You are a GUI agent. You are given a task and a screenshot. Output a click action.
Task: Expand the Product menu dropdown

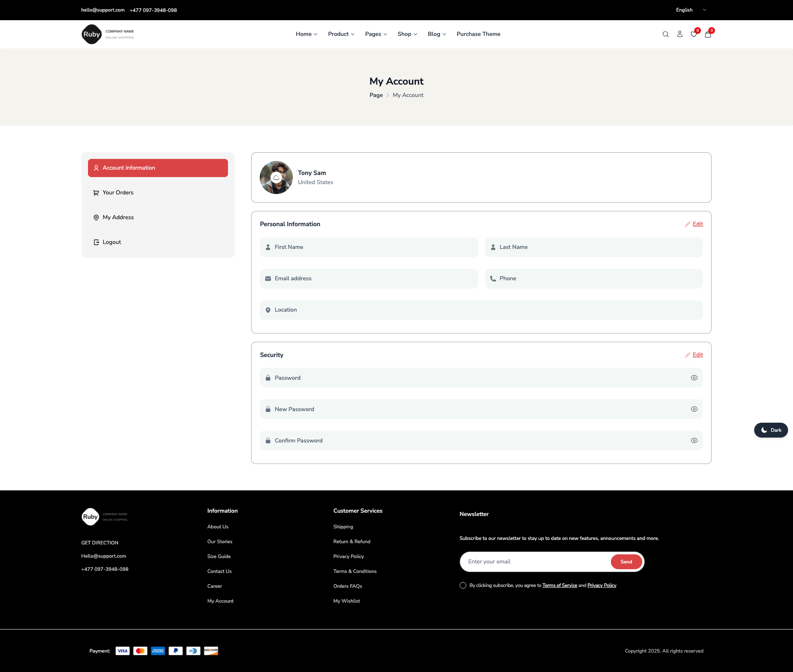click(x=341, y=34)
